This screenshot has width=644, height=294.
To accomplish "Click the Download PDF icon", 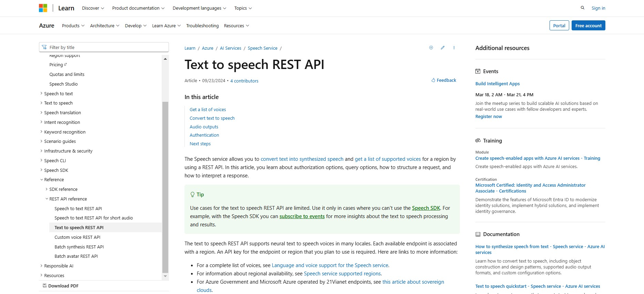I will 44,285.
